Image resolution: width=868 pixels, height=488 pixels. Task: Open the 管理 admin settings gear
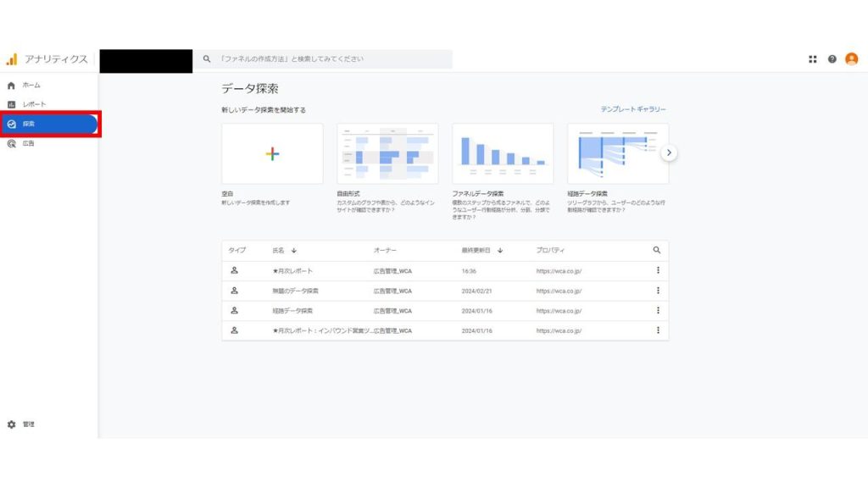12,424
